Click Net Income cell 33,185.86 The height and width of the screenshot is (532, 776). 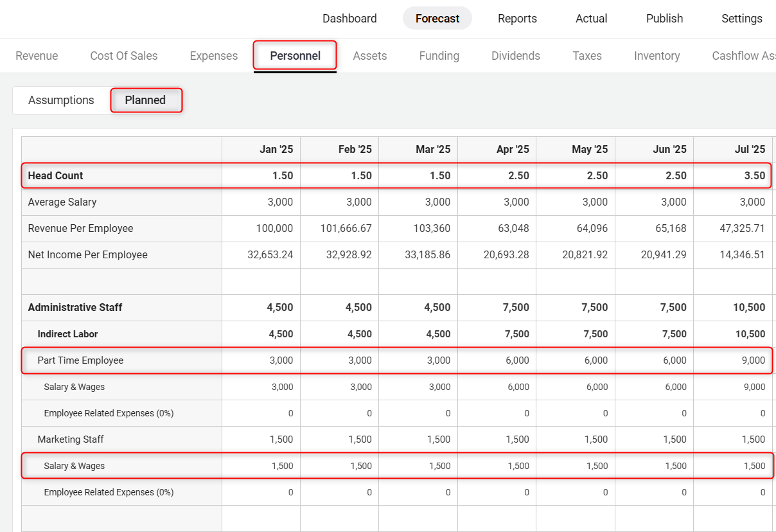tap(428, 254)
